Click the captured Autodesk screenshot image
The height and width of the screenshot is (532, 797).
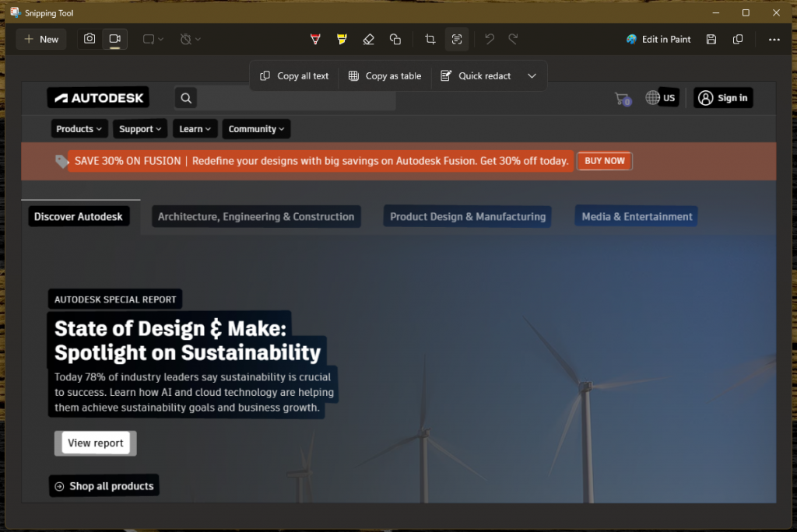pos(467,350)
